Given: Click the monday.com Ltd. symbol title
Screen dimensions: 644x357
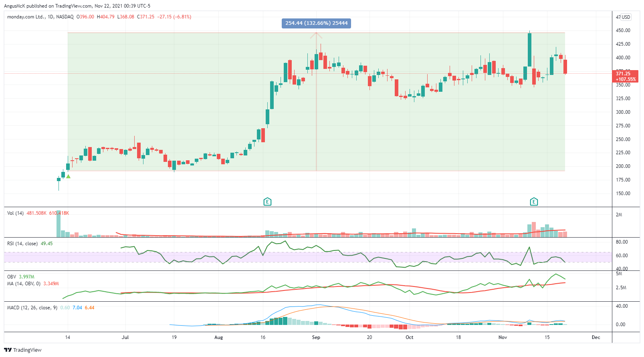Looking at the screenshot, I should point(26,17).
